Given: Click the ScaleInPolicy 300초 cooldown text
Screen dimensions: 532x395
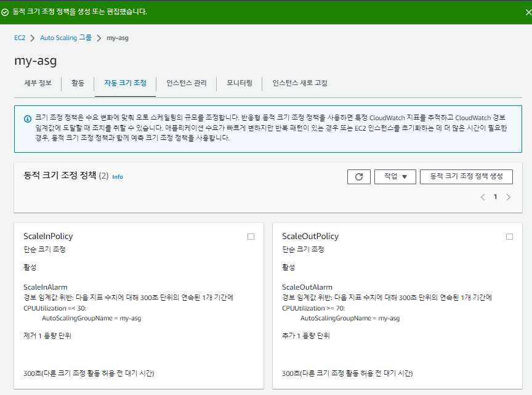Looking at the screenshot, I should coord(89,373).
